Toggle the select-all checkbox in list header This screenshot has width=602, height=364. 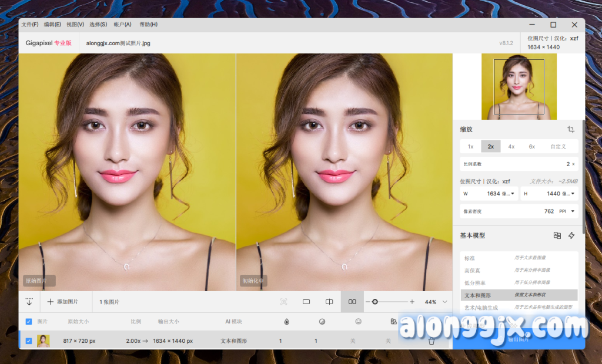pyautogui.click(x=29, y=322)
